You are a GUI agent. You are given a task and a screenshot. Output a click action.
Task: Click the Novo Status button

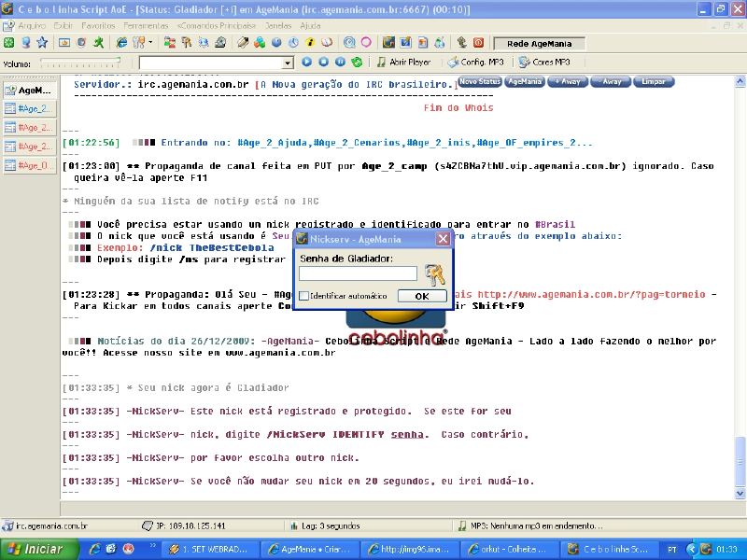(x=480, y=81)
